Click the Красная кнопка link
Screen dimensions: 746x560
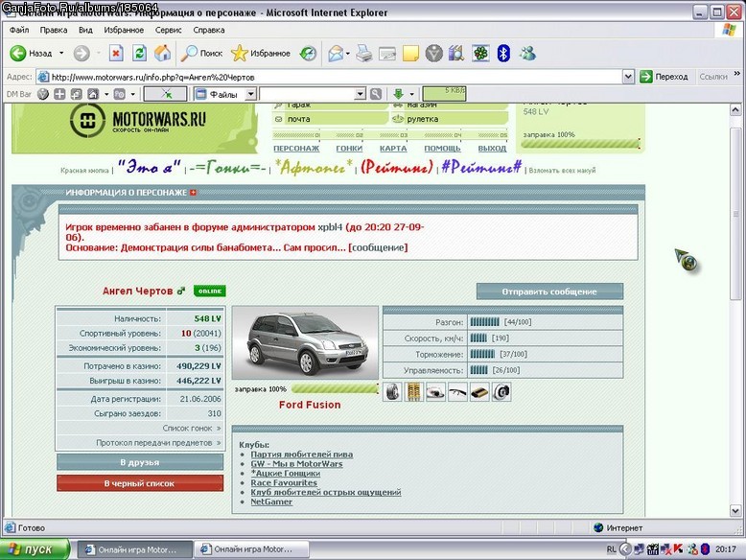[x=84, y=171]
